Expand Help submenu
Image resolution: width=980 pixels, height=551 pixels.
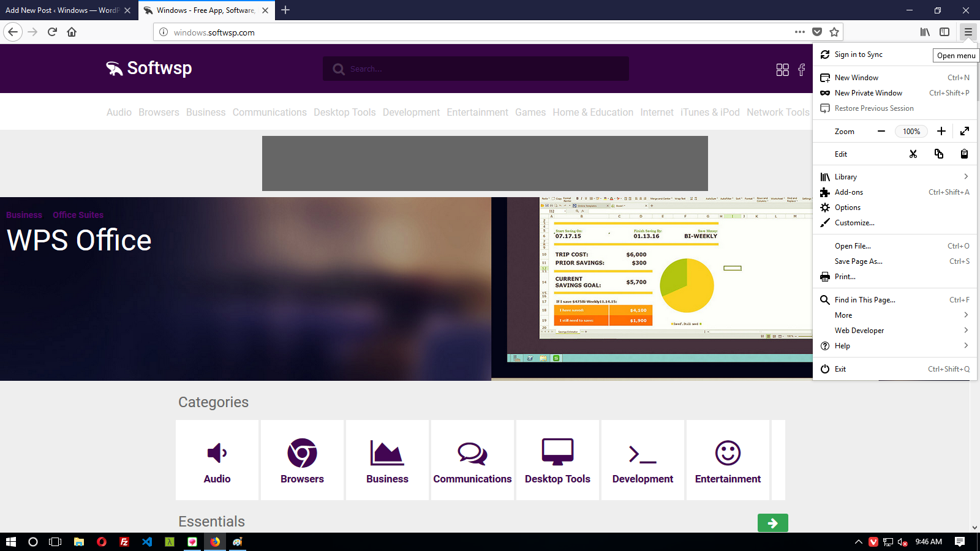(x=895, y=346)
